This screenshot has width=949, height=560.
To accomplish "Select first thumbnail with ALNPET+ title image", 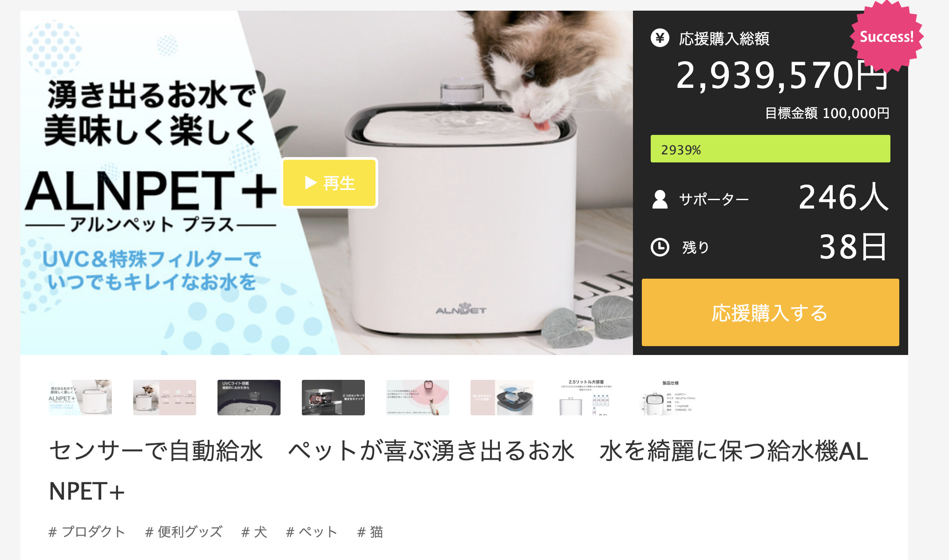I will tap(80, 398).
